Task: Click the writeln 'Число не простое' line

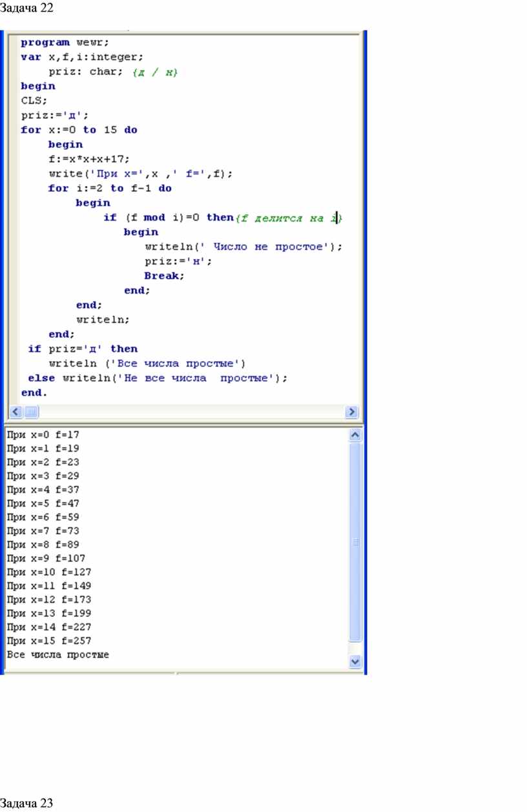Action: tap(243, 246)
